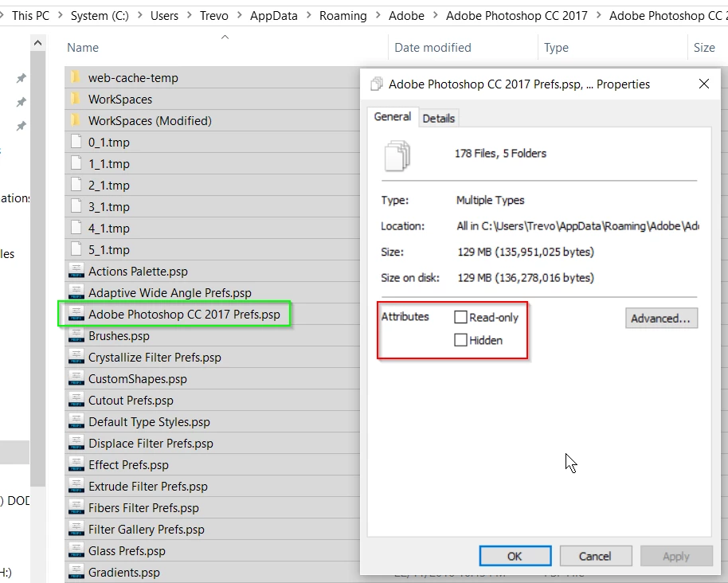Click the Cutout Prefs.psp file icon

click(76, 400)
